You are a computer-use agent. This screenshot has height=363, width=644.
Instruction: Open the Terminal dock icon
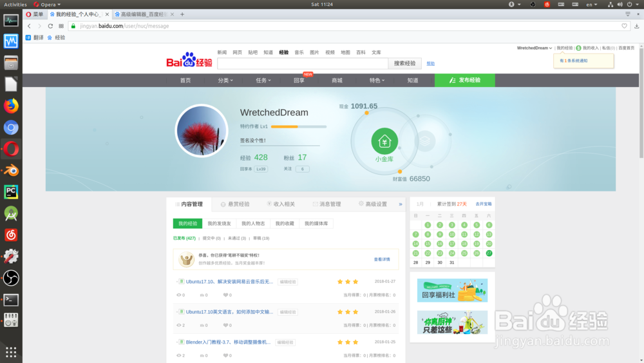tap(11, 299)
